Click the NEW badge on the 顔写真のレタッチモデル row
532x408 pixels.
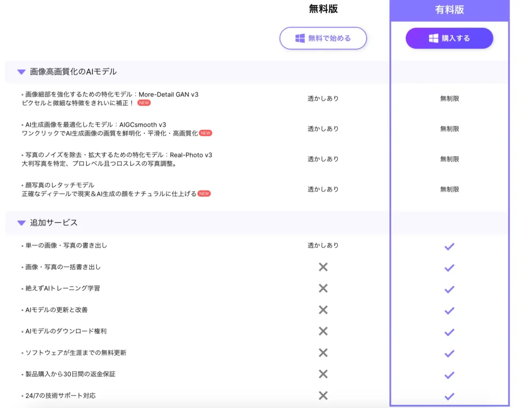coord(204,194)
